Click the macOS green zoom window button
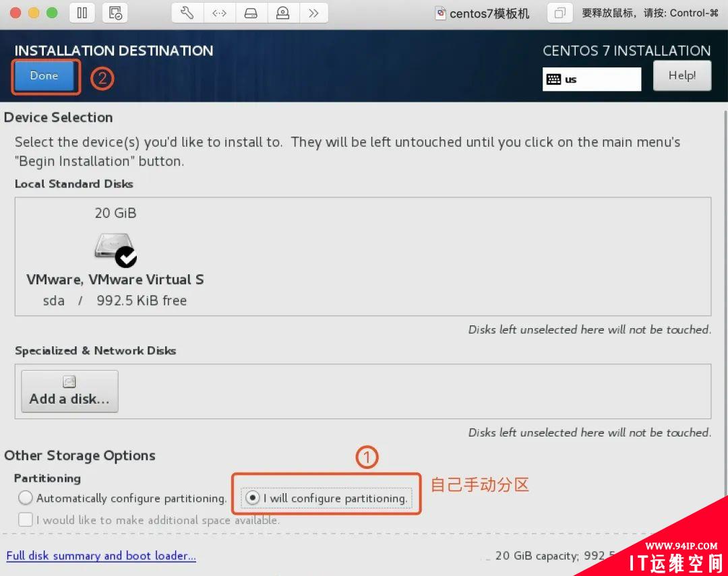Viewport: 728px width, 576px height. point(52,13)
